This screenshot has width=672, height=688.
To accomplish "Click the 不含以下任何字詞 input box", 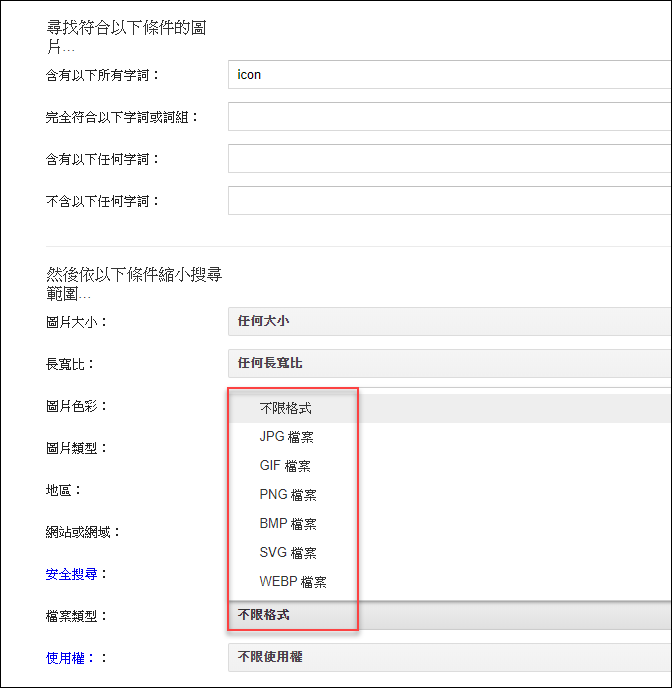I will coord(450,201).
